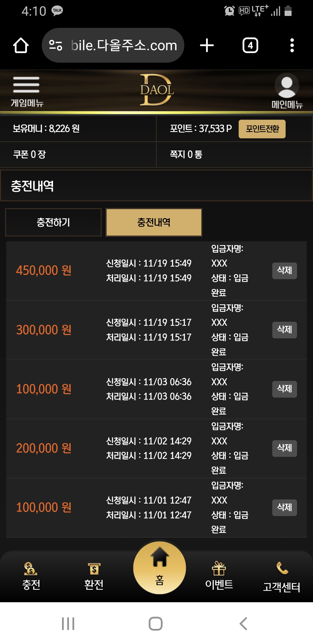The image size is (313, 644).
Task: Tap the DAOL logo
Action: click(156, 90)
